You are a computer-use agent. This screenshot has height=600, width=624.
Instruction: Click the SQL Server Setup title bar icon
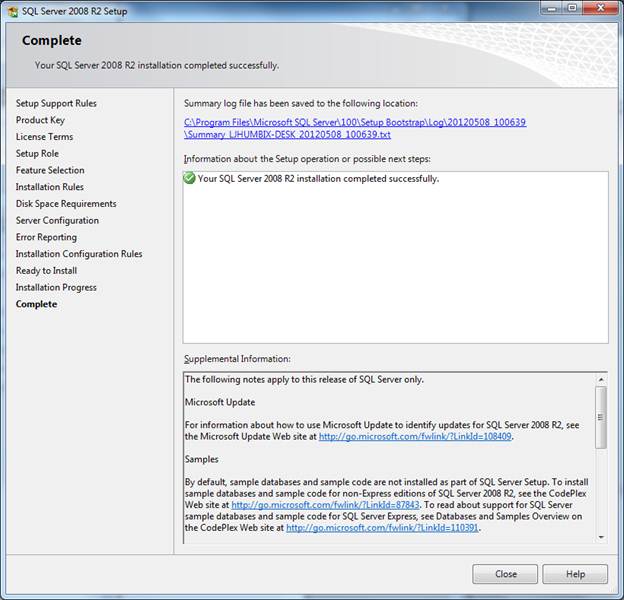(13, 11)
